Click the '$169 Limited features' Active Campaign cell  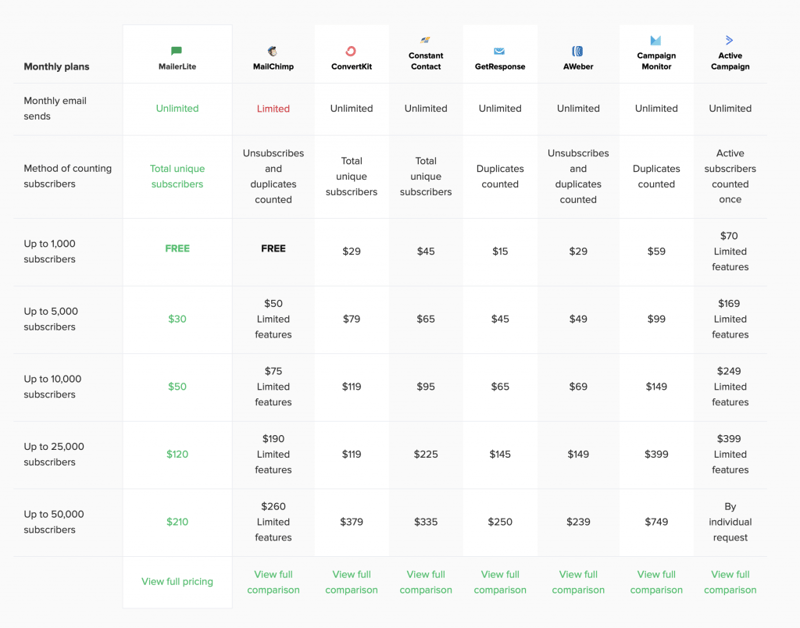coord(730,319)
